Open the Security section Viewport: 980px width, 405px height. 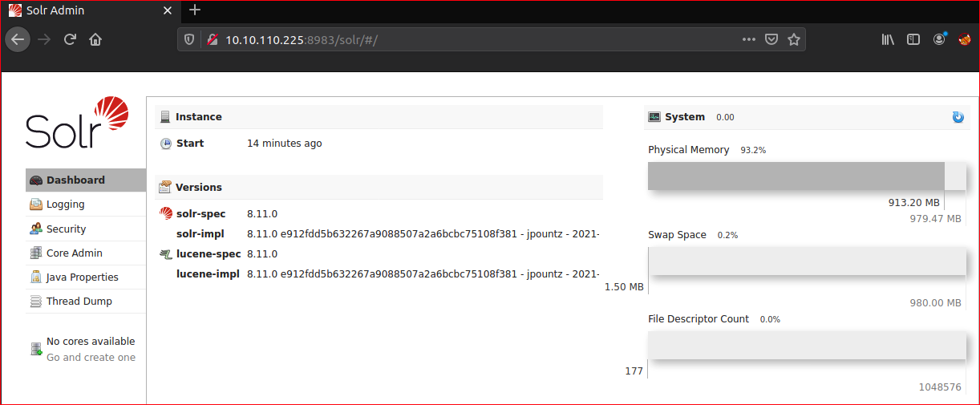tap(86, 229)
